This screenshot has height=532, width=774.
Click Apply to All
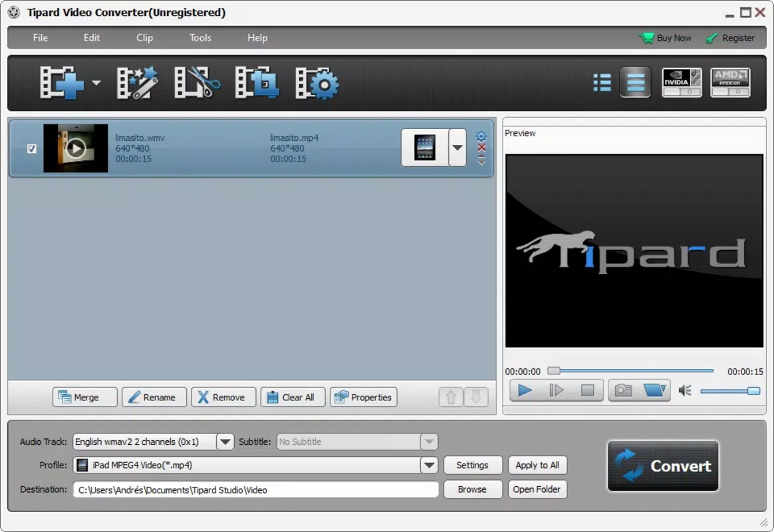pos(537,465)
